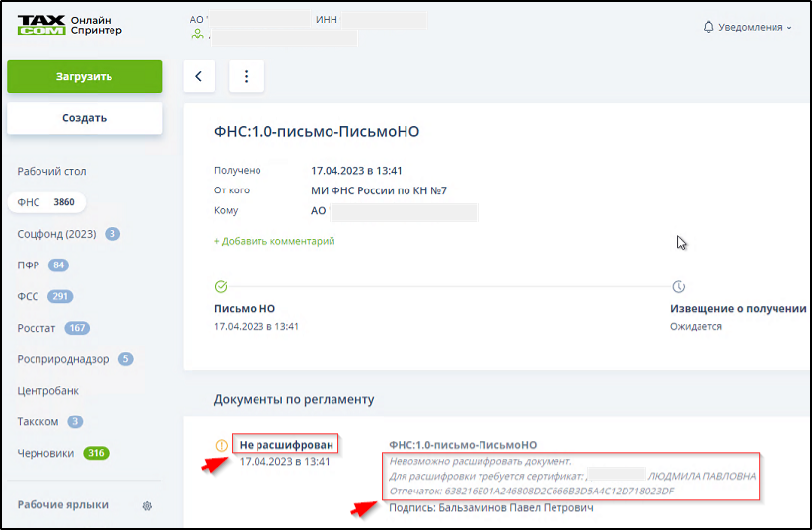Click the Добавить комментарий link
The width and height of the screenshot is (812, 530).
274,241
